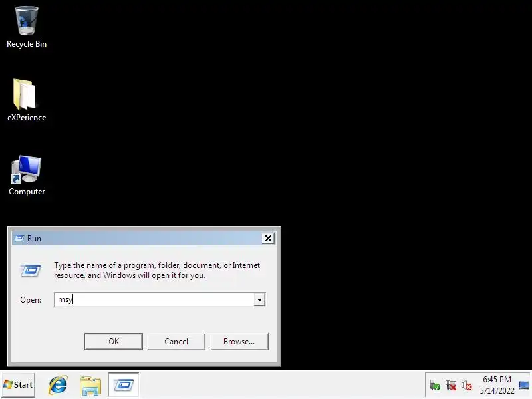Select the Computer desktop shortcut

click(x=27, y=176)
